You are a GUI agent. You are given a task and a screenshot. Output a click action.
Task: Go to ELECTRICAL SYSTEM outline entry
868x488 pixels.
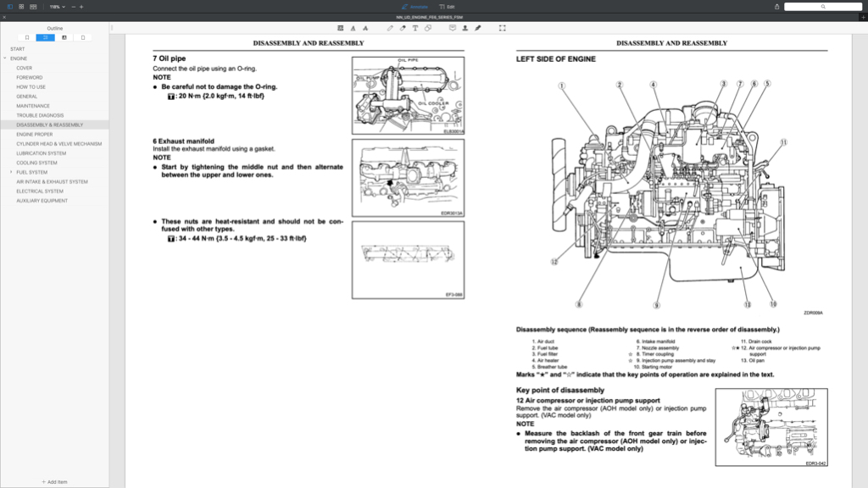40,191
